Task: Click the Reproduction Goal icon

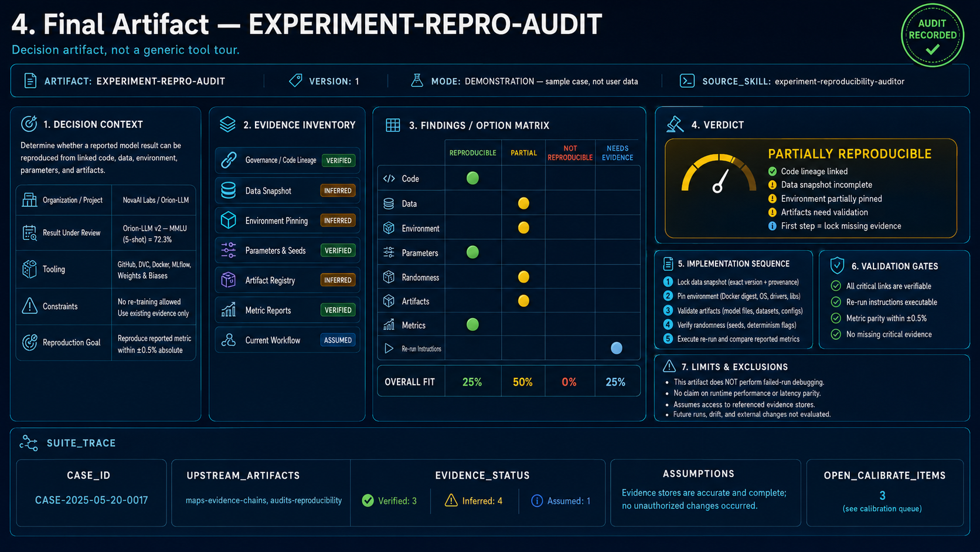Action: (29, 343)
